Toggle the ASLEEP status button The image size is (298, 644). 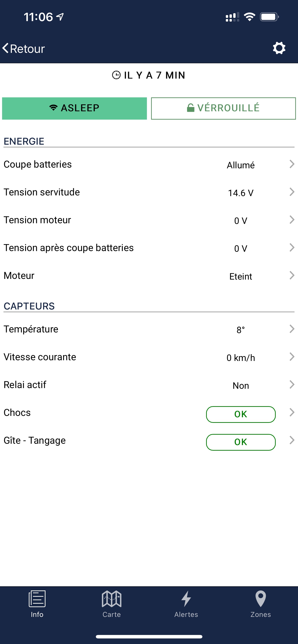(x=74, y=108)
